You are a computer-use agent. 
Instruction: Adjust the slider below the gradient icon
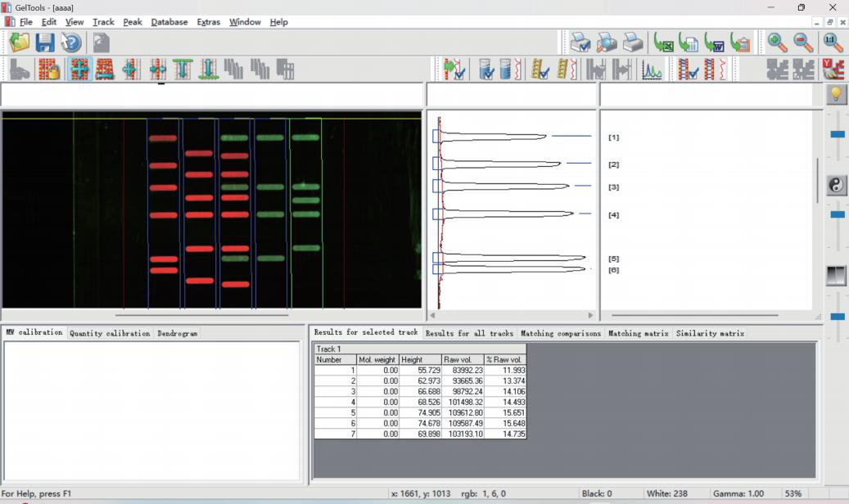pyautogui.click(x=838, y=316)
